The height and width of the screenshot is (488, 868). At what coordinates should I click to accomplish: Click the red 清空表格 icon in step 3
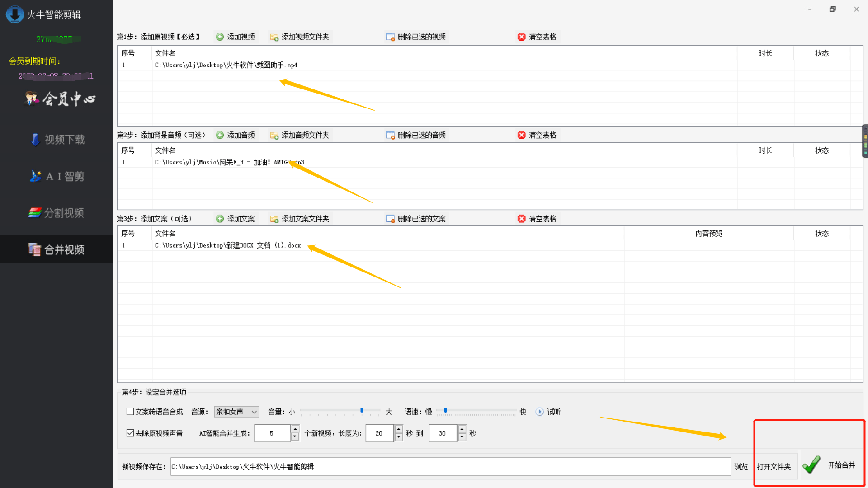(x=522, y=219)
